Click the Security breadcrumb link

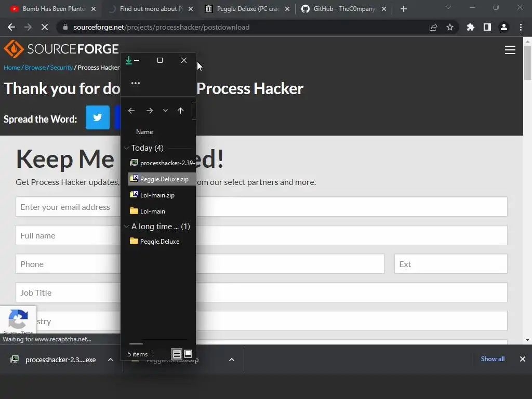pos(61,68)
